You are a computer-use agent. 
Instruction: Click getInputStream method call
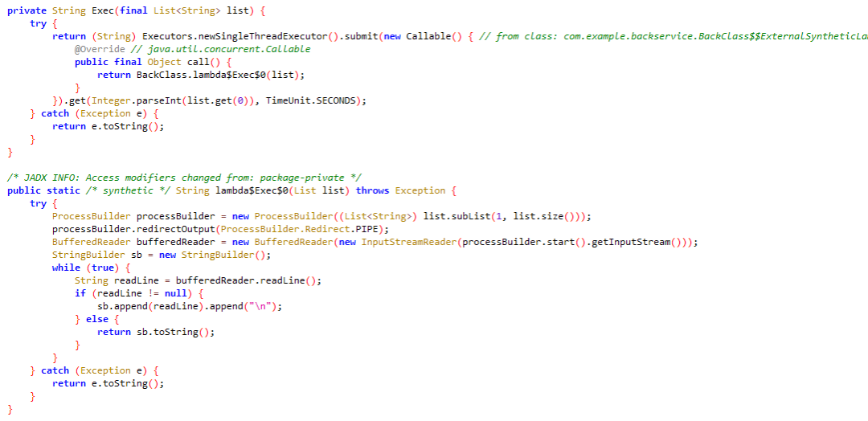tap(631, 242)
